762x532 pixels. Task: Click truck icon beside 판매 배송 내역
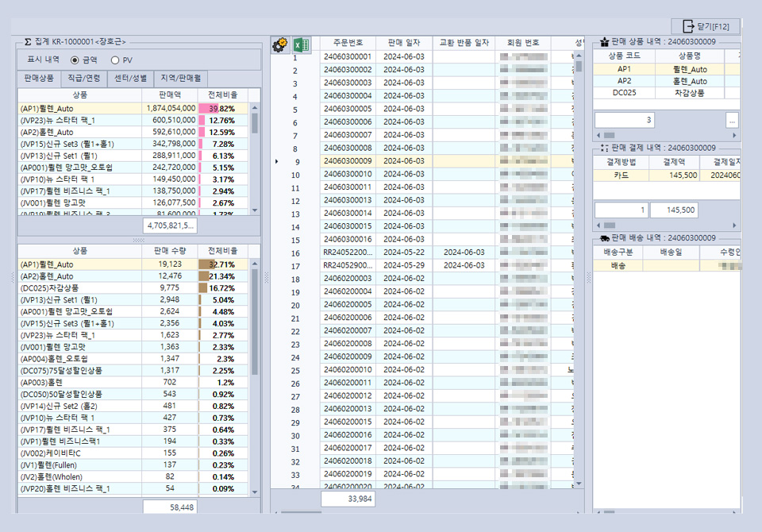pos(603,237)
